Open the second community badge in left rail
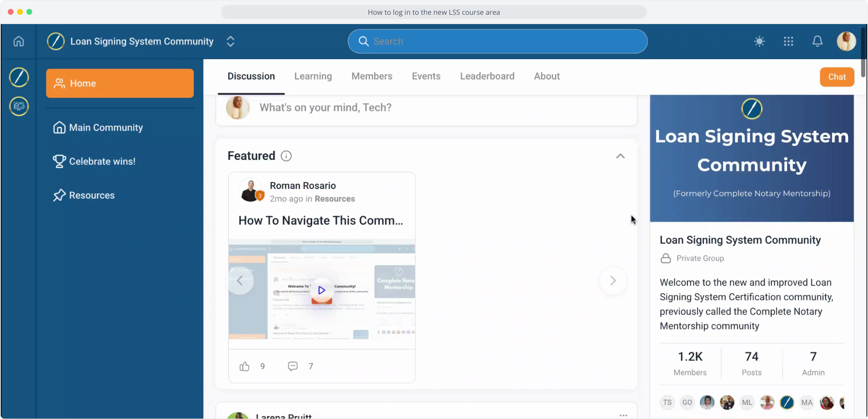Image resolution: width=868 pixels, height=419 pixels. [x=19, y=106]
